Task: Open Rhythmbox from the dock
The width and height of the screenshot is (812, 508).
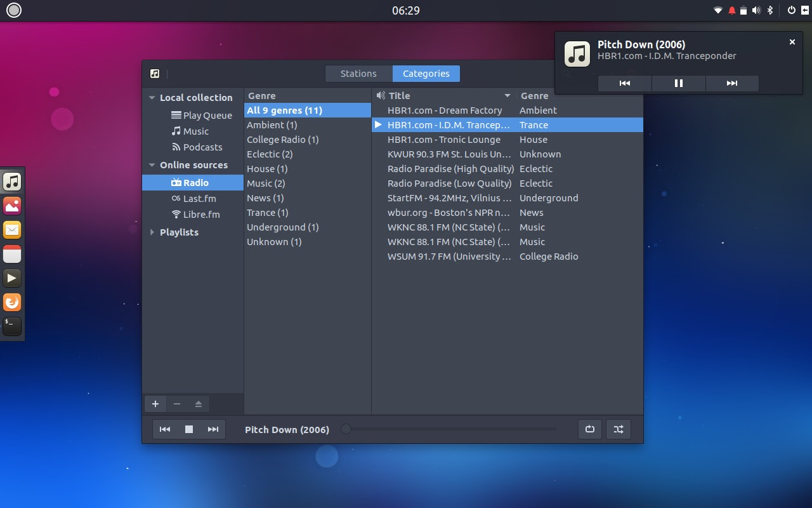Action: (12, 182)
